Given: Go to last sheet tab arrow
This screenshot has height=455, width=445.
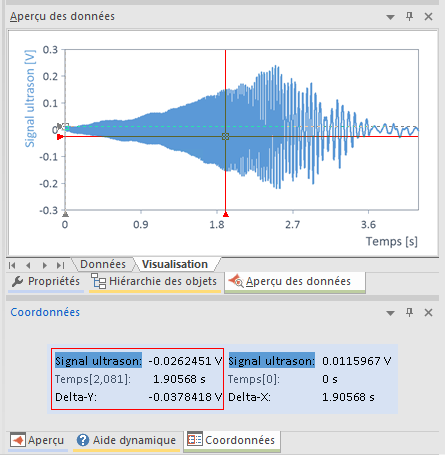Looking at the screenshot, I should click(x=60, y=265).
